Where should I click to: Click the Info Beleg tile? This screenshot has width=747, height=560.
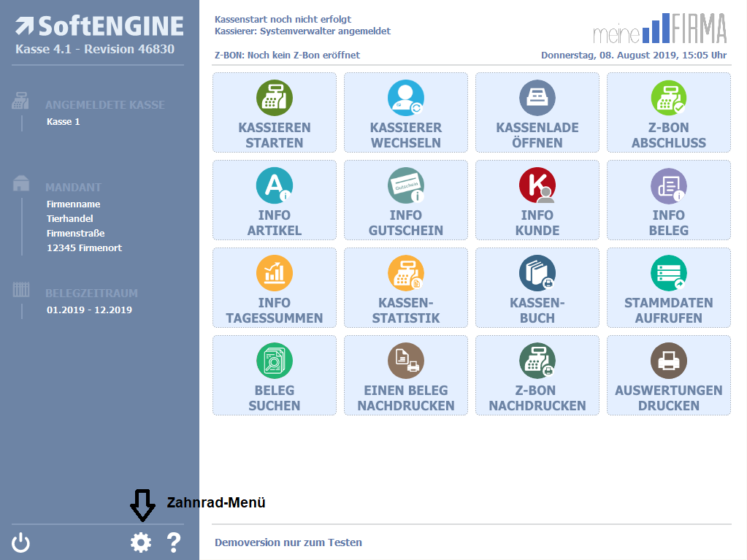(669, 200)
